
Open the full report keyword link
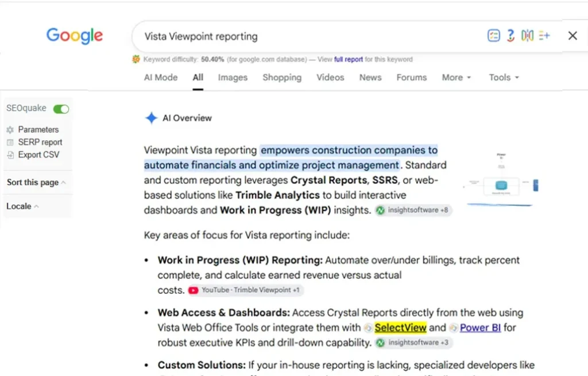(349, 59)
